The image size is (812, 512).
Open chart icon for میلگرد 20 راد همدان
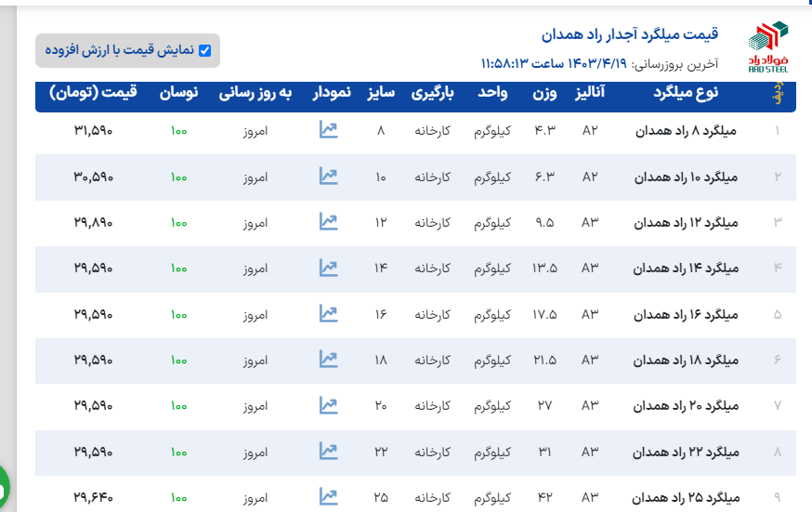click(x=328, y=405)
